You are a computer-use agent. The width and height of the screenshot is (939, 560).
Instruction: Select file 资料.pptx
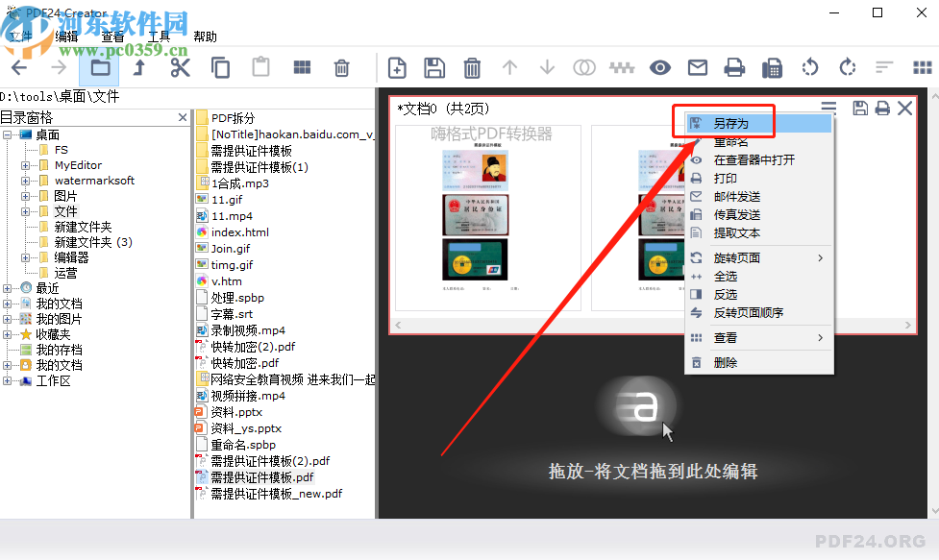click(x=236, y=412)
